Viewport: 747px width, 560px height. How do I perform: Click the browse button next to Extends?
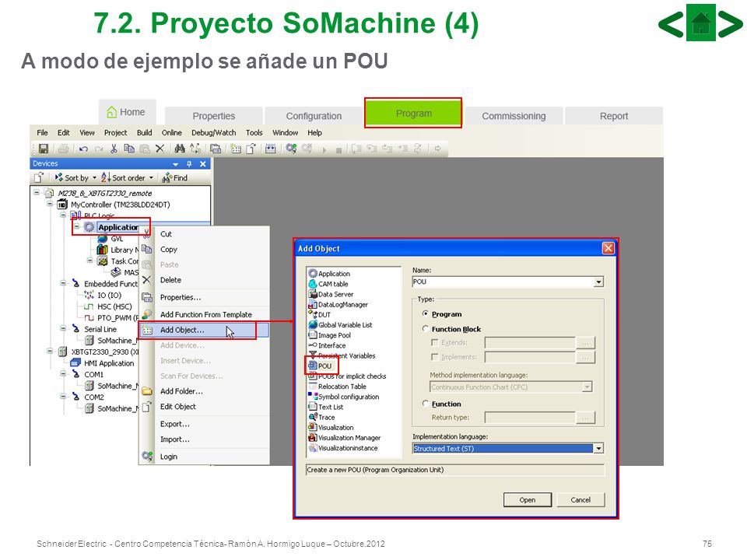tap(585, 342)
